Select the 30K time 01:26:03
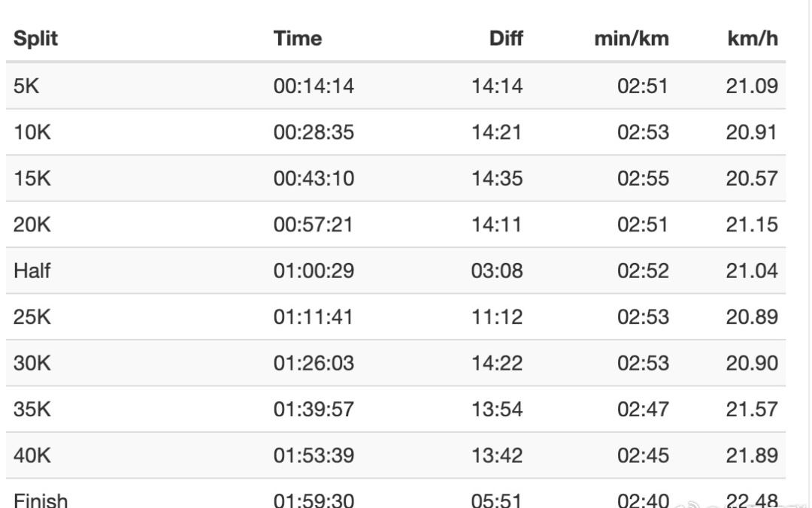812x508 pixels. click(x=314, y=363)
